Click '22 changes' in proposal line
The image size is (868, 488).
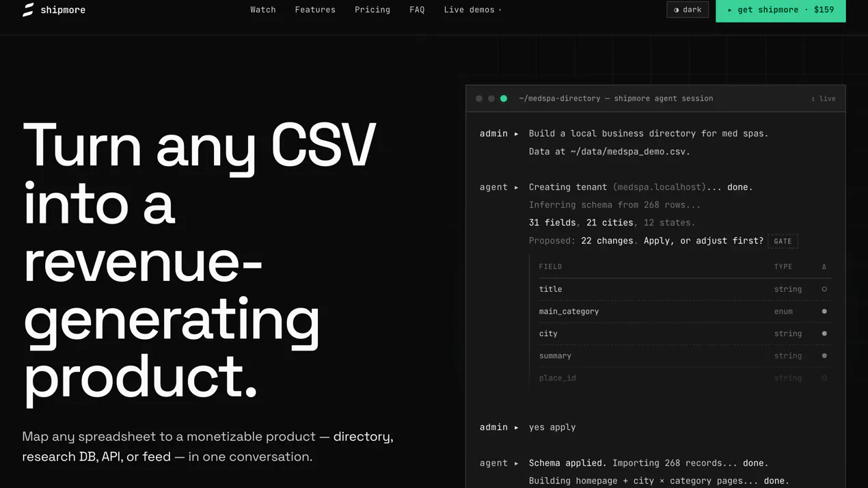point(607,241)
